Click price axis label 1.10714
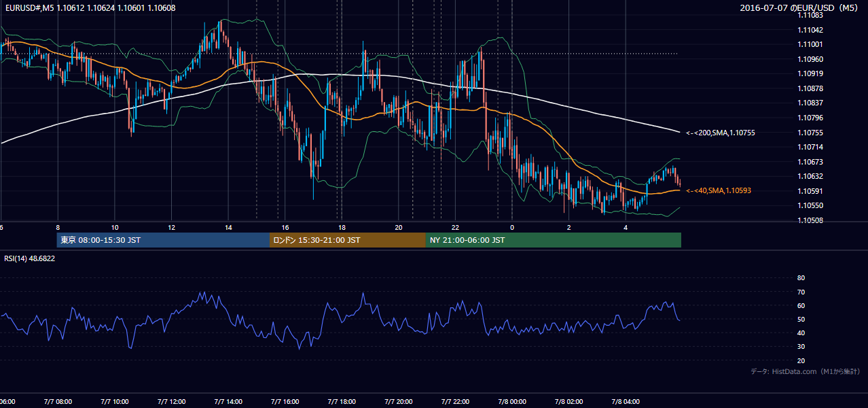Viewport: 868px width, 408px height. [x=811, y=147]
